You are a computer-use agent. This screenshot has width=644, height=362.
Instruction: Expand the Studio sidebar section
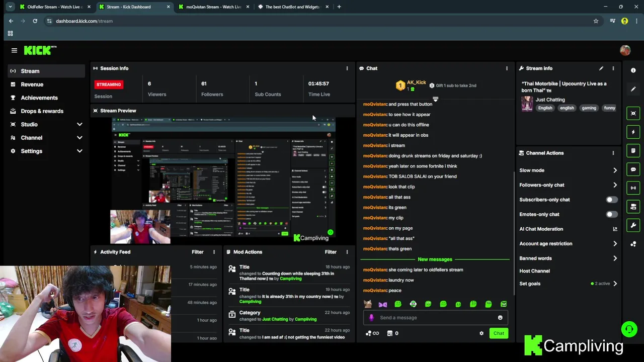click(x=79, y=124)
